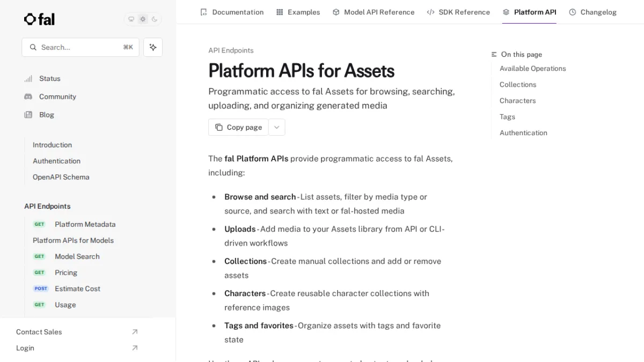This screenshot has height=362, width=644.
Task: Open the SDK Reference tab
Action: click(x=458, y=12)
